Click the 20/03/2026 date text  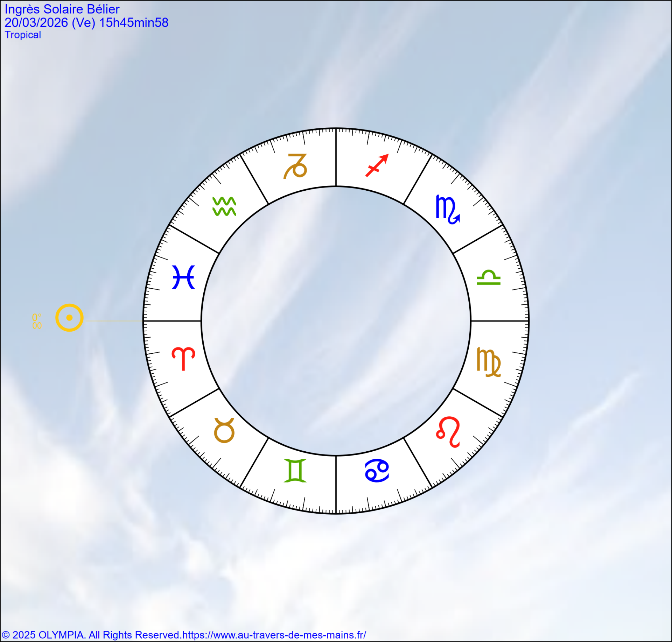[36, 23]
